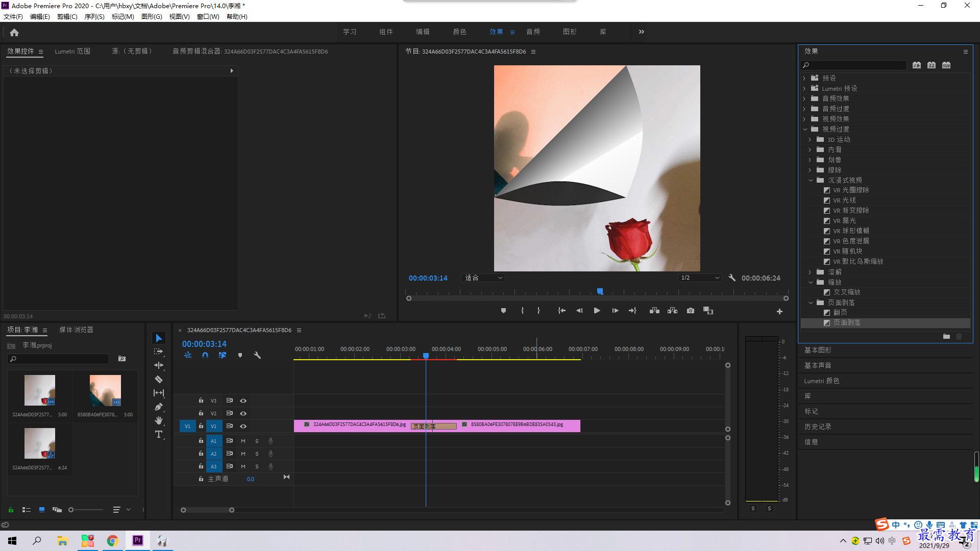
Task: Toggle V1 track output eye
Action: tap(243, 426)
